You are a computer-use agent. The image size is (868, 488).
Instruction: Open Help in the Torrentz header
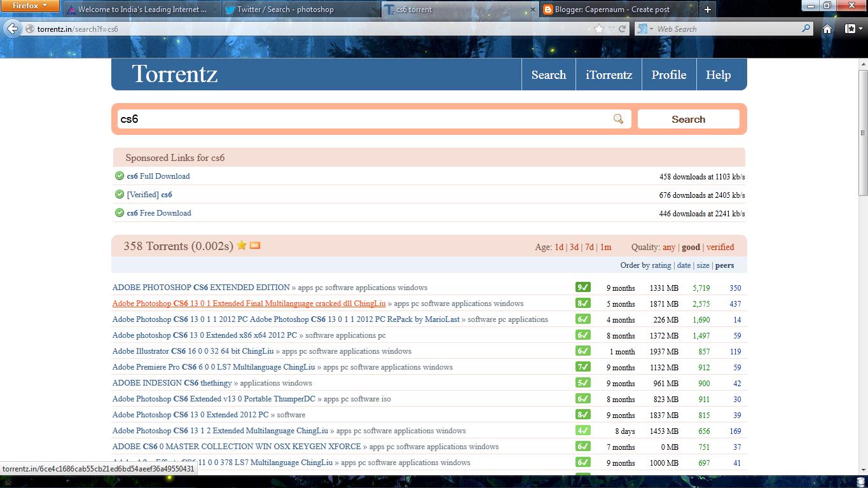718,74
